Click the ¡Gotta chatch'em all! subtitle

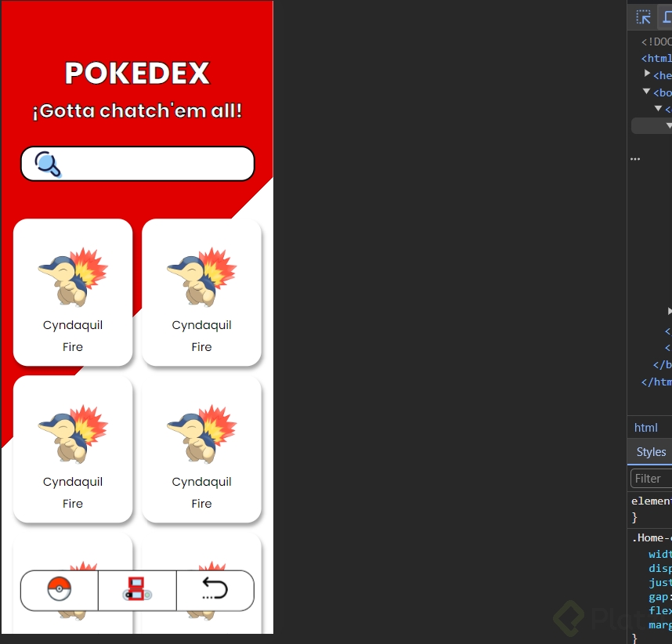[x=137, y=111]
